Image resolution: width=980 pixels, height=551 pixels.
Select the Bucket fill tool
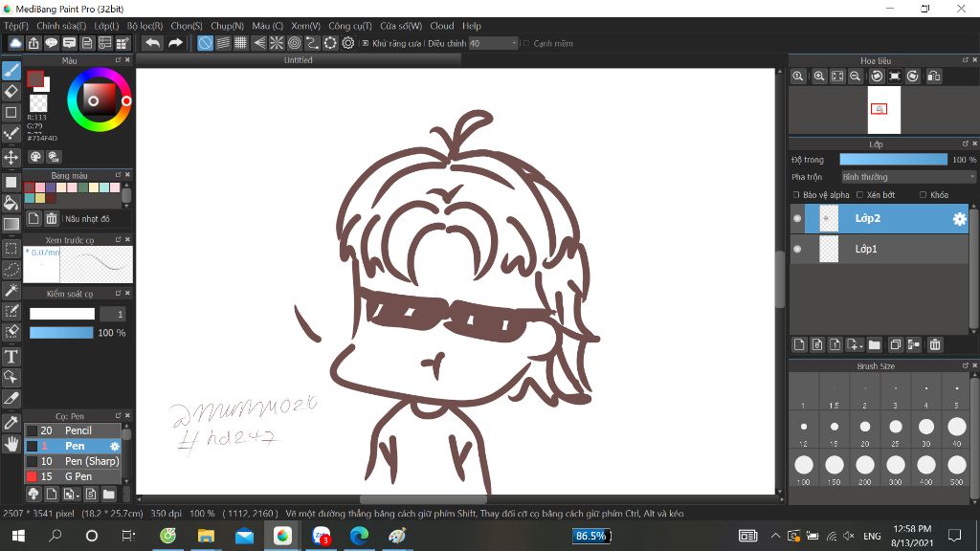click(x=11, y=203)
